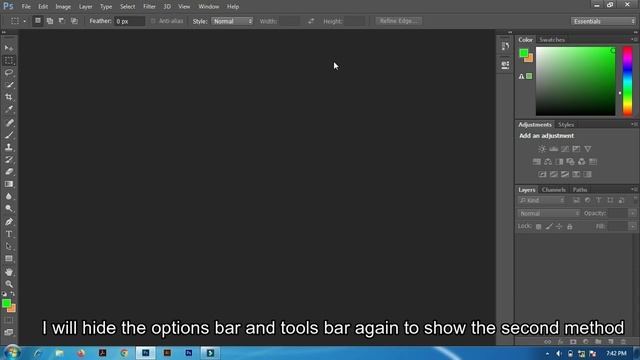Open the History panel icon
Viewport: 640px width, 360px height.
tap(505, 46)
